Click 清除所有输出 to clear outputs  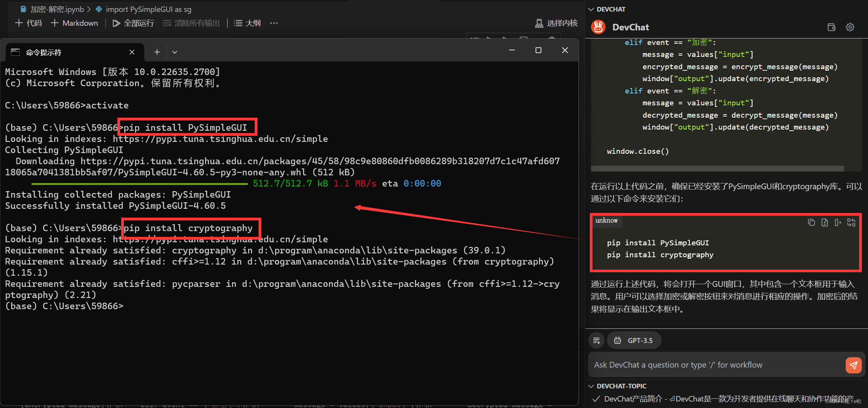[x=191, y=23]
